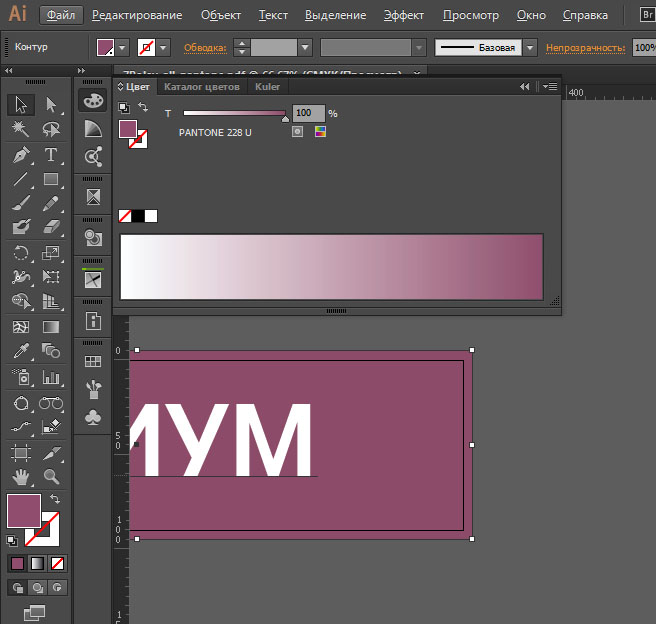
Task: Select the Pen tool
Action: coord(21,155)
